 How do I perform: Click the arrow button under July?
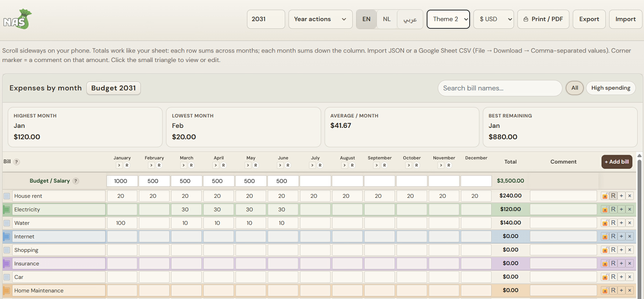(x=312, y=165)
